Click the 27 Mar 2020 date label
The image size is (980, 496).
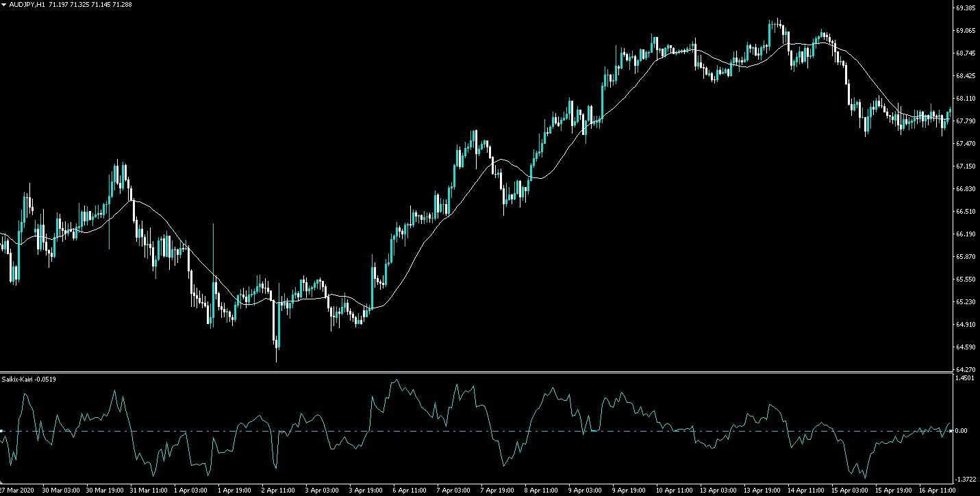point(15,491)
